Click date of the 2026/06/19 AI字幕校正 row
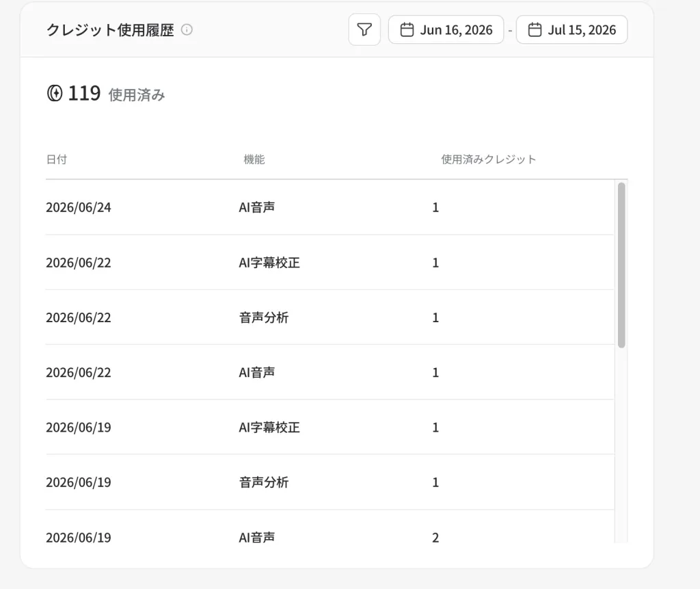Screen dimensions: 700x589 pyautogui.click(x=79, y=428)
